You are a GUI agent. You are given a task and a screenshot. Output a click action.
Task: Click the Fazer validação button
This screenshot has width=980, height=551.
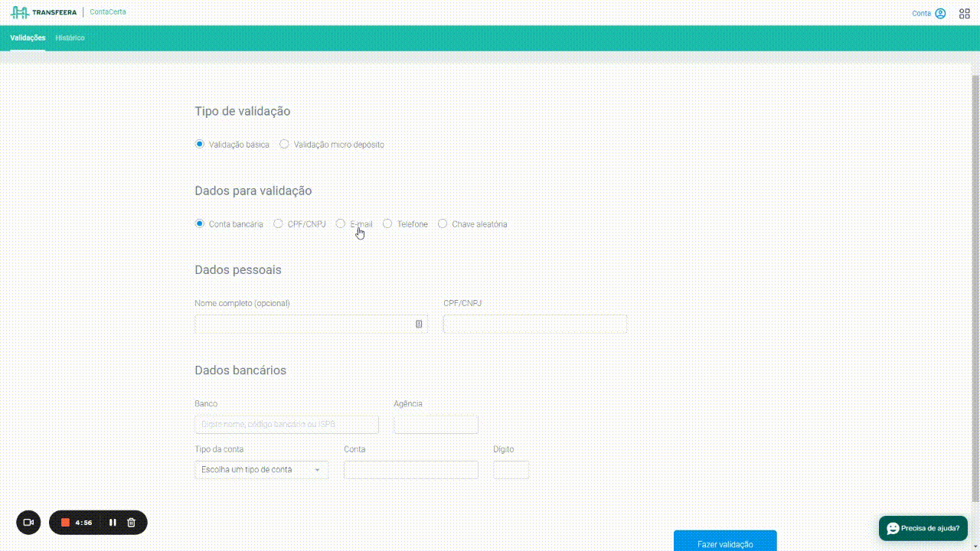point(724,543)
